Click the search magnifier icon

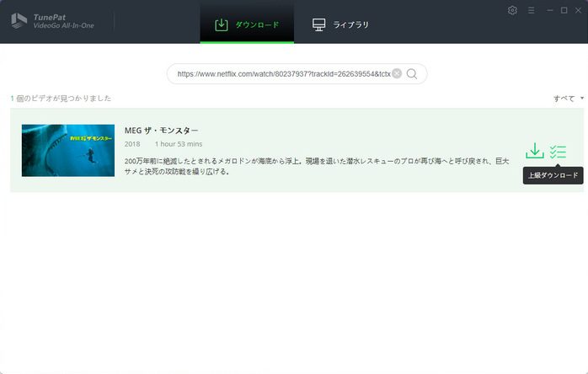click(412, 74)
